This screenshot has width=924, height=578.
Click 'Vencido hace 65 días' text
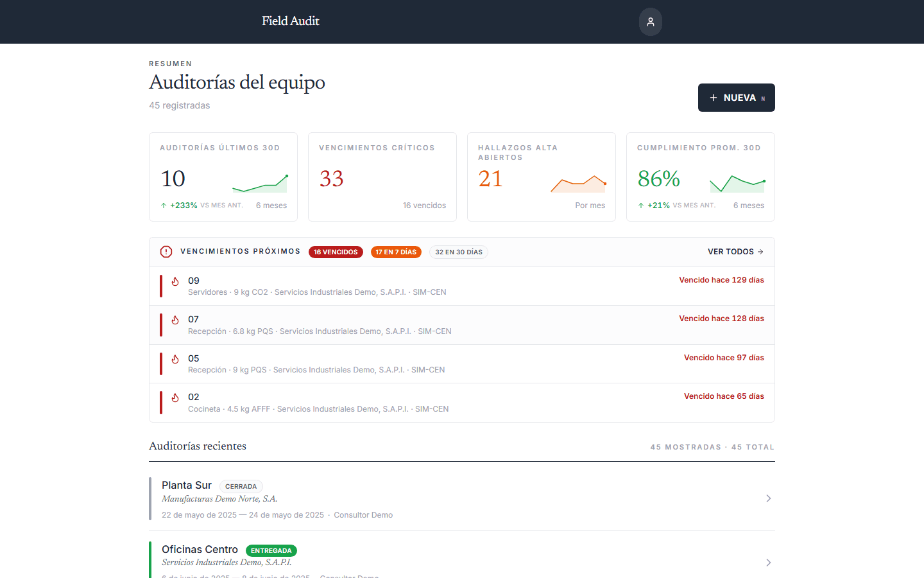click(724, 396)
